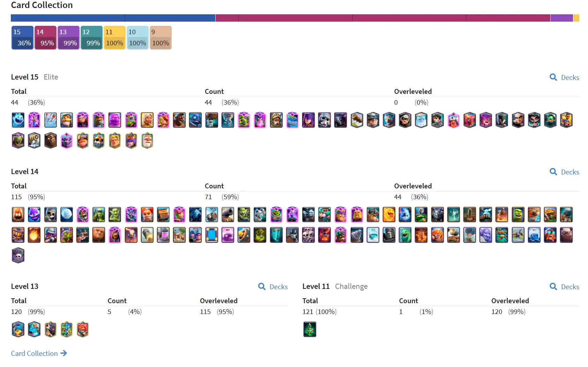Click the Rage spell card

[x=228, y=235]
